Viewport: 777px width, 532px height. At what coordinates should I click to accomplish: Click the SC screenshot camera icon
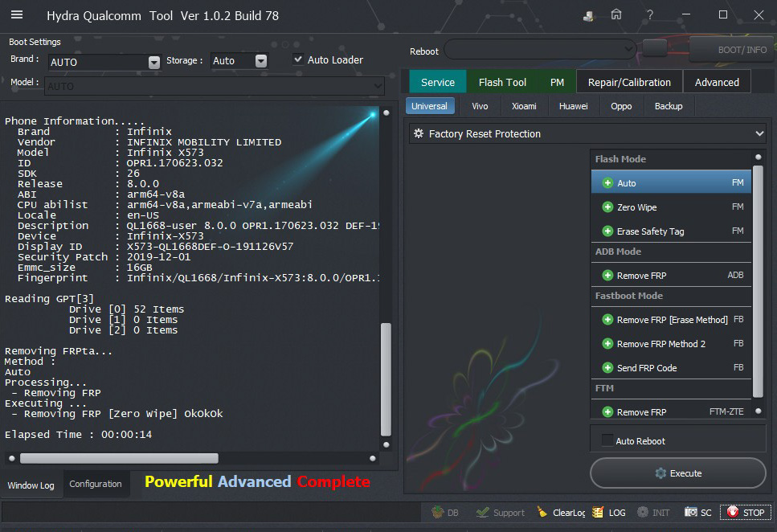[691, 512]
